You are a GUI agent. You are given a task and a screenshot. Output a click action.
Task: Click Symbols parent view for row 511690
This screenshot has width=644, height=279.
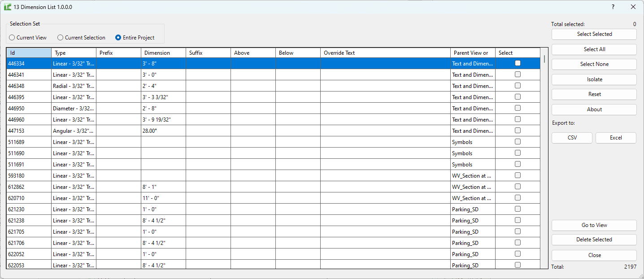pos(473,153)
